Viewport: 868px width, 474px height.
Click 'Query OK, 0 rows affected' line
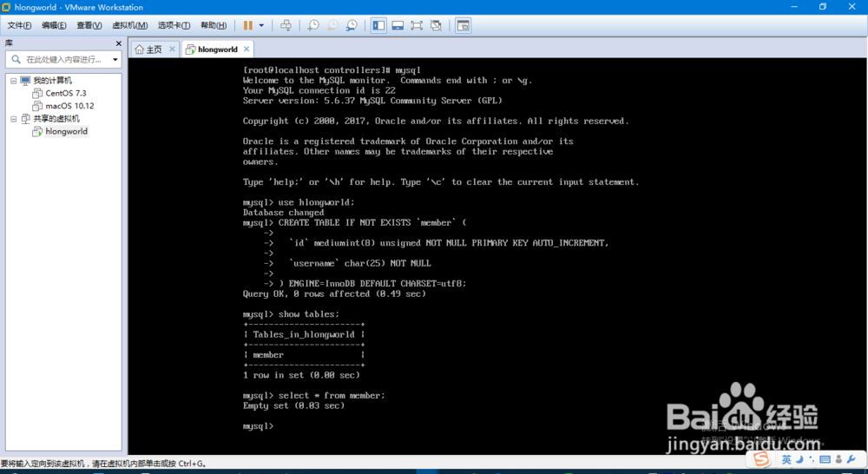tap(334, 294)
